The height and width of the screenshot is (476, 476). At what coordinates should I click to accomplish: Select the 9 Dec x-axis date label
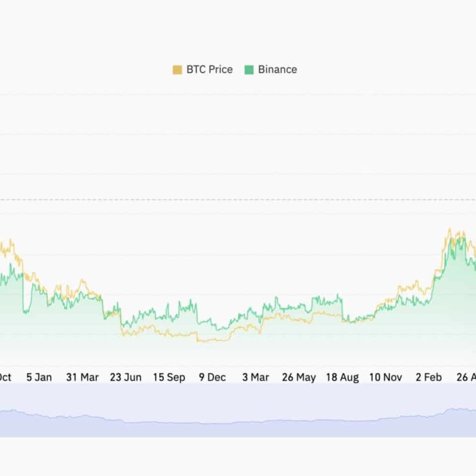[212, 377]
